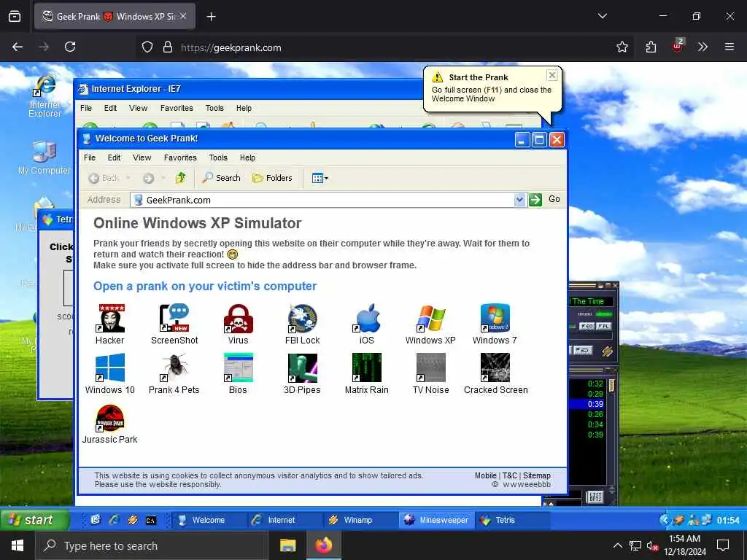The width and height of the screenshot is (747, 560).
Task: Launch the Windows XP prank shortcut
Action: click(430, 324)
